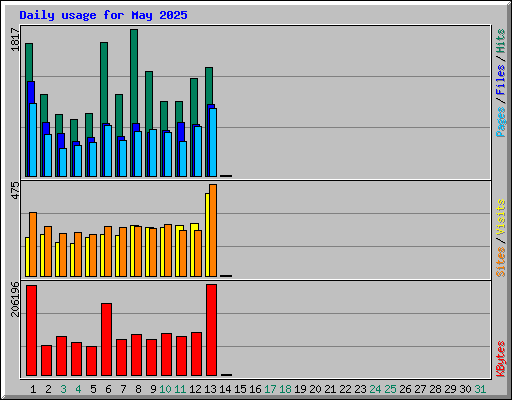Click day label 23 on the x-axis

click(x=360, y=389)
